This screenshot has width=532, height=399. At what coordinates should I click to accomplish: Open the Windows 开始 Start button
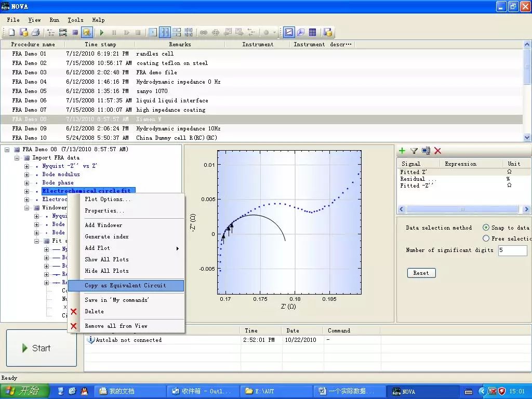tap(25, 391)
